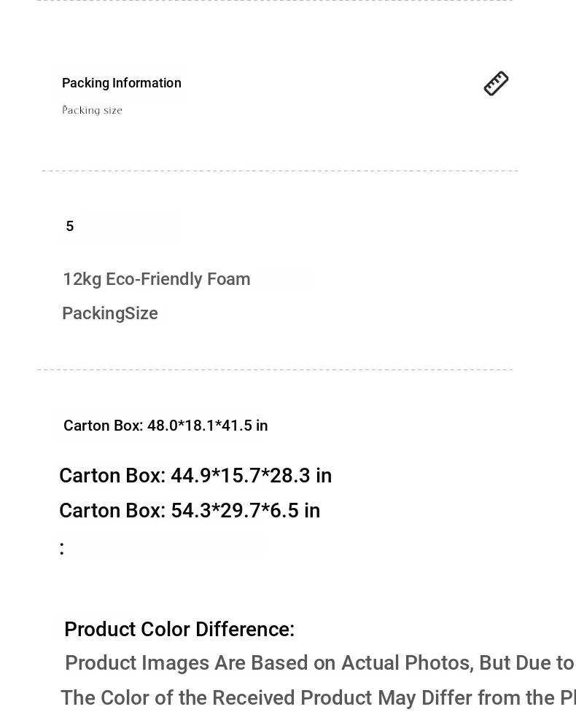Viewport: 576px width, 728px height.
Task: Select 12kg Eco-Friendly Foam text
Action: (157, 279)
